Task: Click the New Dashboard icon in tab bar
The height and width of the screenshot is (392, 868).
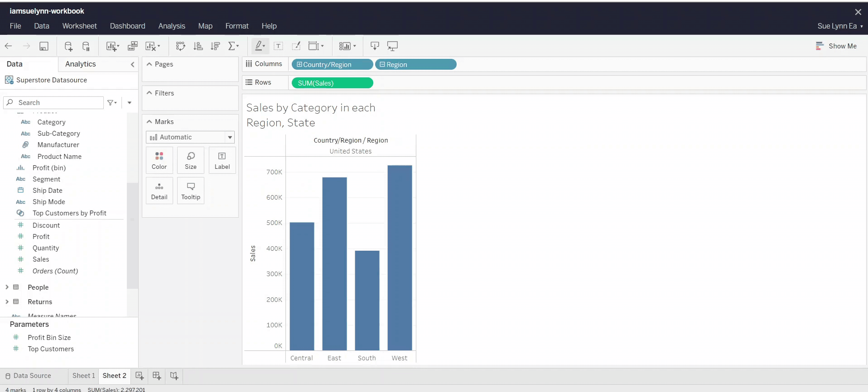Action: tap(157, 376)
